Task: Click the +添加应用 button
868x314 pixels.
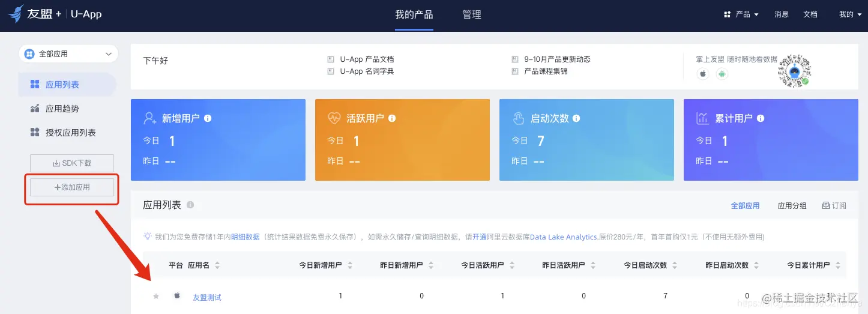Action: click(72, 187)
